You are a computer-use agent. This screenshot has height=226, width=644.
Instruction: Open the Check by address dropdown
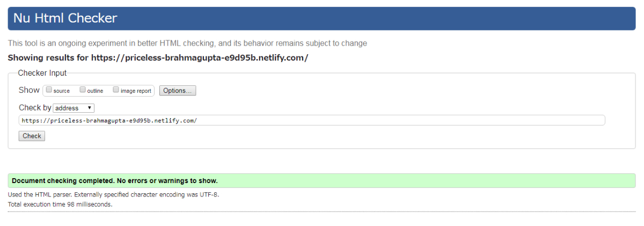pyautogui.click(x=74, y=108)
